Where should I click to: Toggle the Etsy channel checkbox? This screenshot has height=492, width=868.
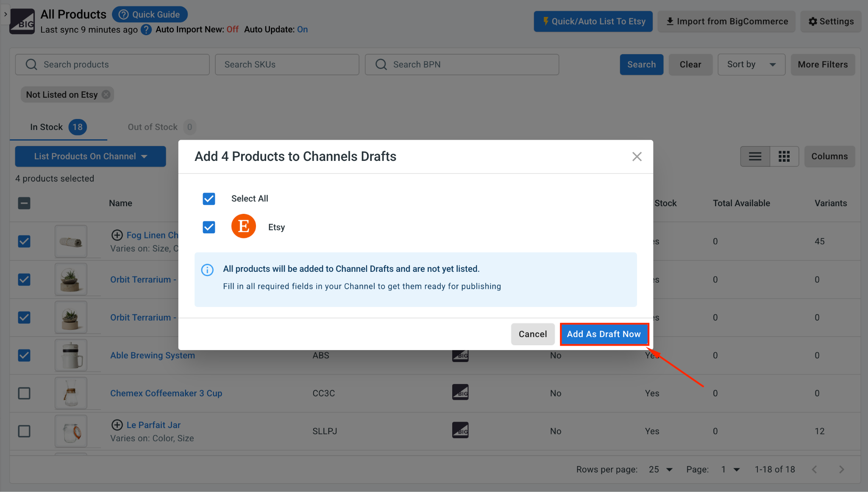pos(209,227)
